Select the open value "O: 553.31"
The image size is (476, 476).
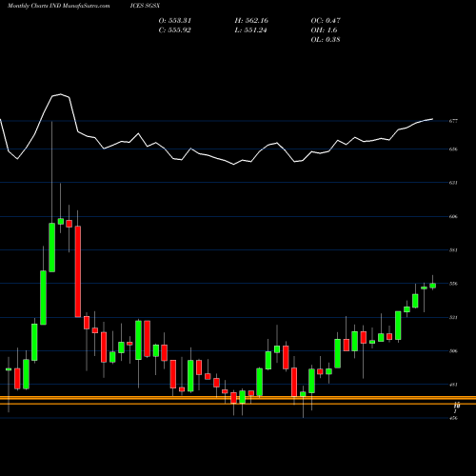(x=175, y=21)
